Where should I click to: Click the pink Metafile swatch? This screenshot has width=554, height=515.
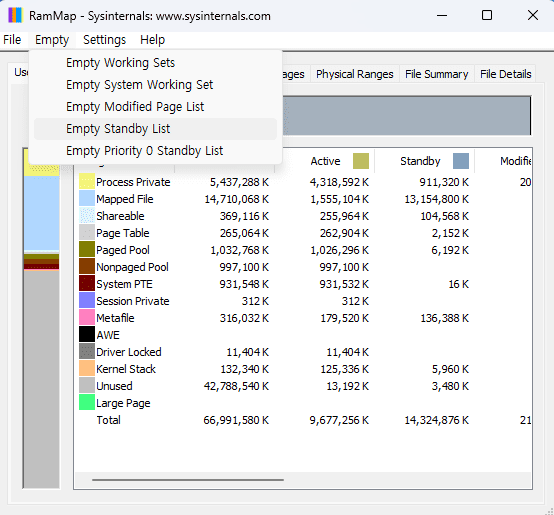pos(87,318)
